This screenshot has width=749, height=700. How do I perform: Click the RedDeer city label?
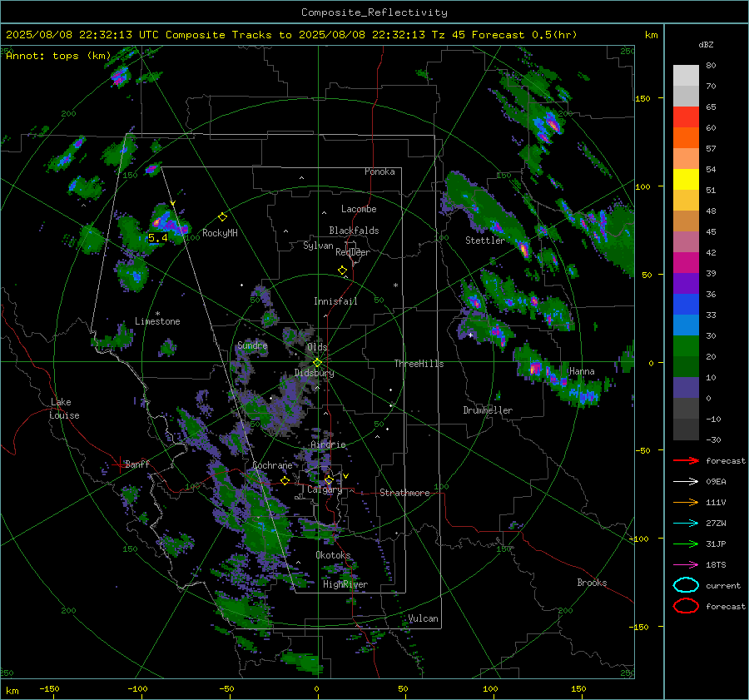click(x=353, y=252)
